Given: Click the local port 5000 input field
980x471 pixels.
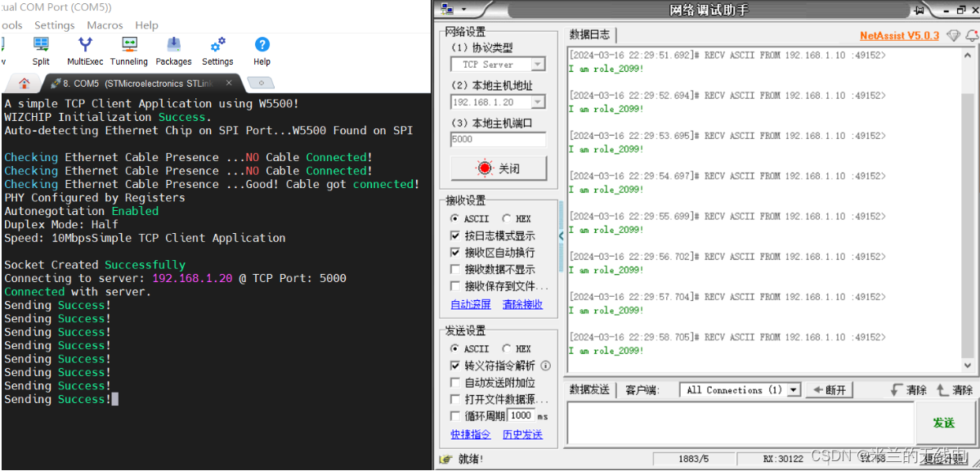Looking at the screenshot, I should point(498,139).
